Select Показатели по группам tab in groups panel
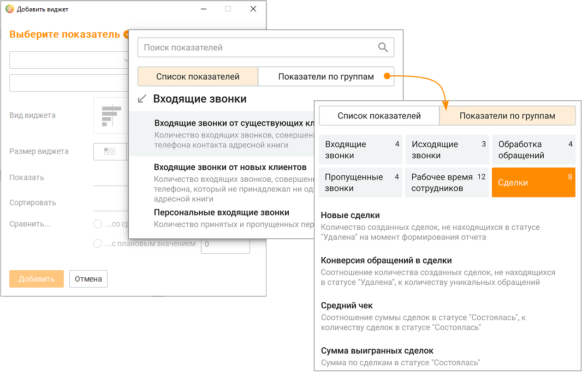 click(x=507, y=116)
